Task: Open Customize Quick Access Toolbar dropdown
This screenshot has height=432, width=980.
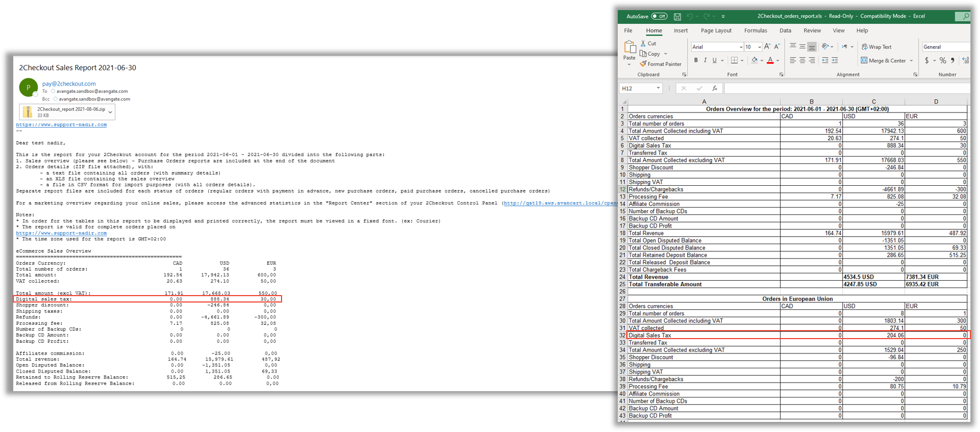Action: (723, 16)
